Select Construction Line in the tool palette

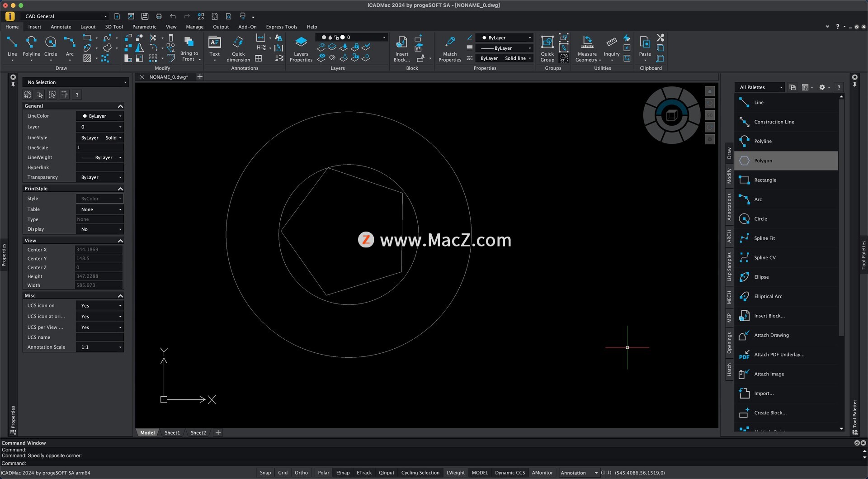point(786,122)
